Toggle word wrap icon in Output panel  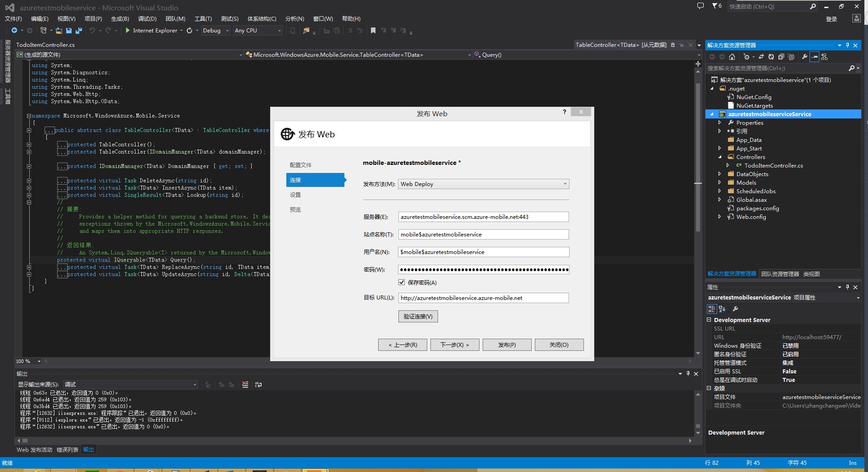pyautogui.click(x=258, y=385)
